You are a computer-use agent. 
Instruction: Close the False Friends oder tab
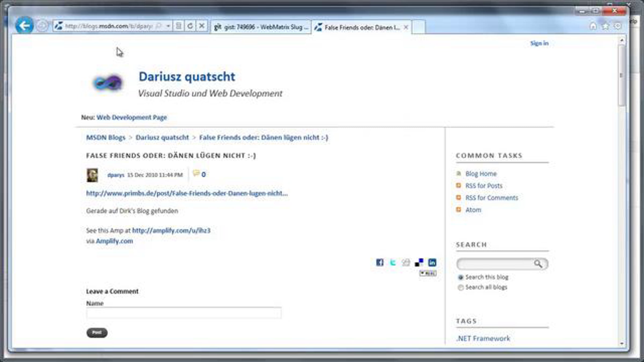[x=406, y=27]
